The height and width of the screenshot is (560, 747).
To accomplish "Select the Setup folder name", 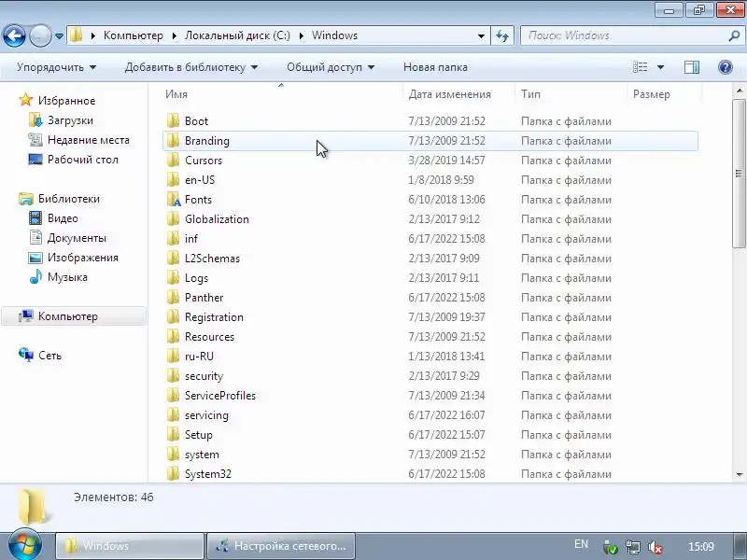I will [198, 435].
